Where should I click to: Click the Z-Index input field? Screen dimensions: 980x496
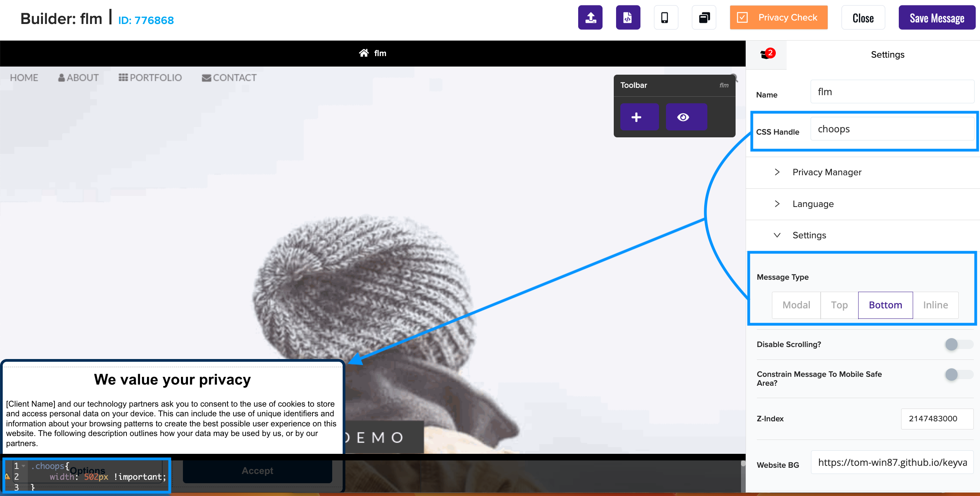(x=937, y=419)
